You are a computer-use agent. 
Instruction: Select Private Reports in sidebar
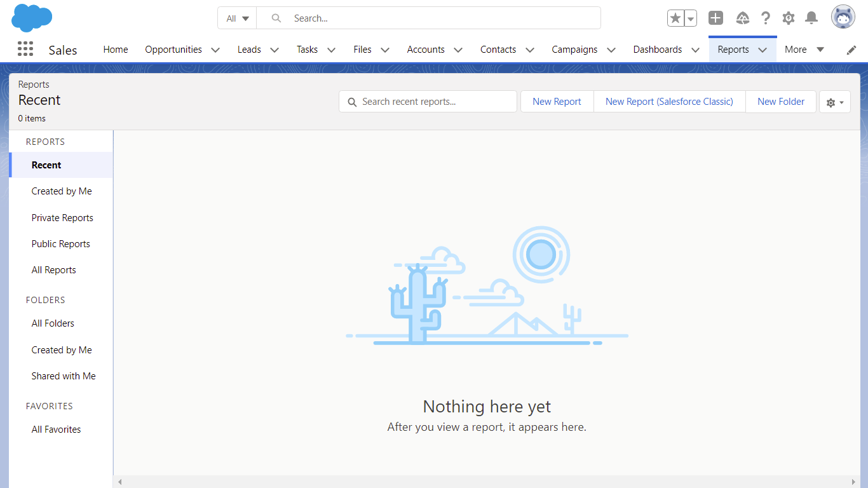(x=62, y=218)
